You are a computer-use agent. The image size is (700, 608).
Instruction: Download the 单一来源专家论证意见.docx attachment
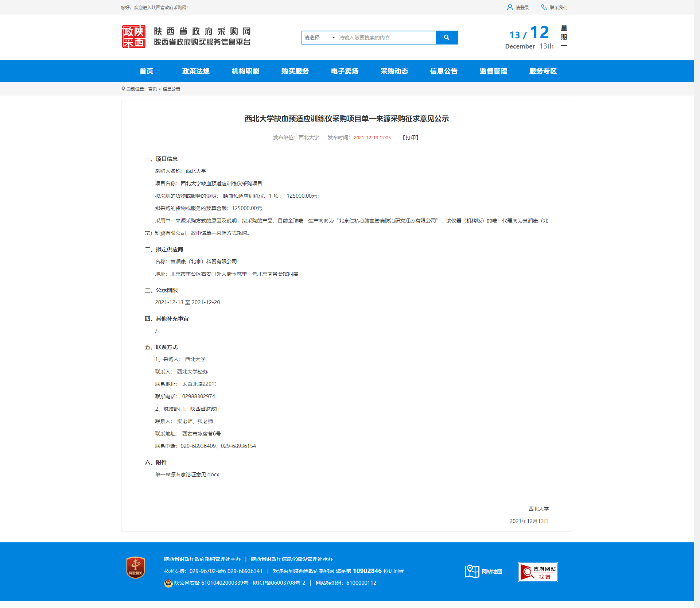(x=187, y=475)
